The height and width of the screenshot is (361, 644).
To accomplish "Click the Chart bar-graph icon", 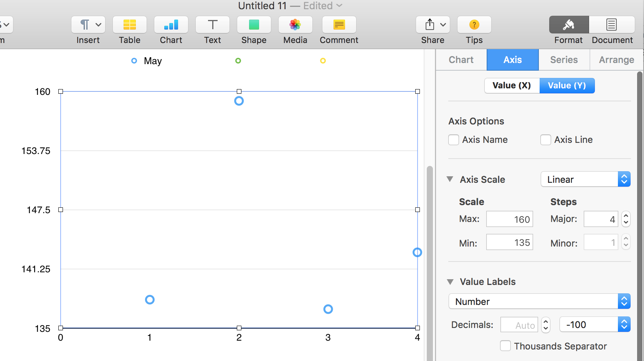I will point(171,25).
